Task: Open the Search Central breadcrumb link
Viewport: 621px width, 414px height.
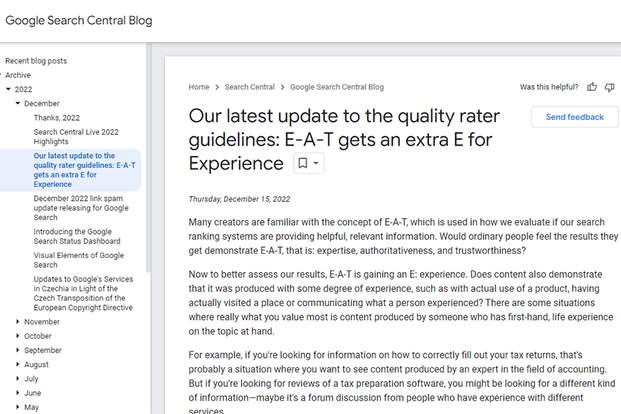Action: pos(250,87)
